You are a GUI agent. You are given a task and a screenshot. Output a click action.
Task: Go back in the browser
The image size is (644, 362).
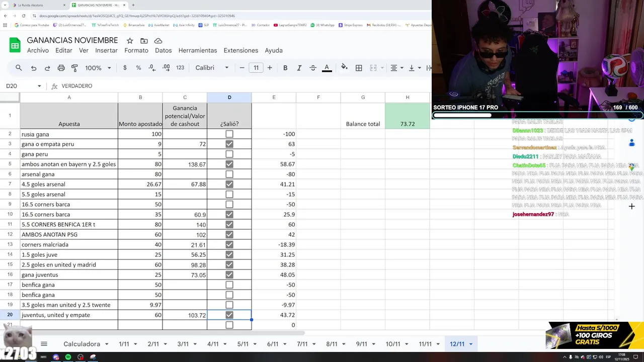pos(6,16)
